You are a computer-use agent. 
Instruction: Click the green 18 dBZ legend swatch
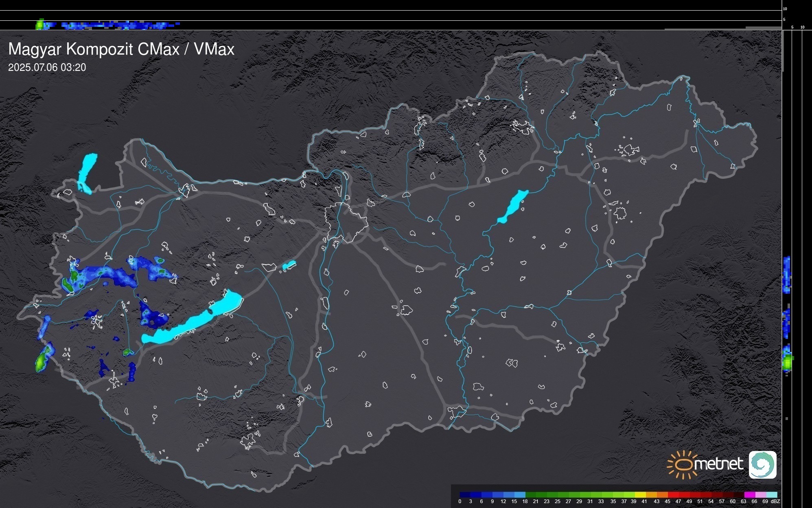(531, 495)
